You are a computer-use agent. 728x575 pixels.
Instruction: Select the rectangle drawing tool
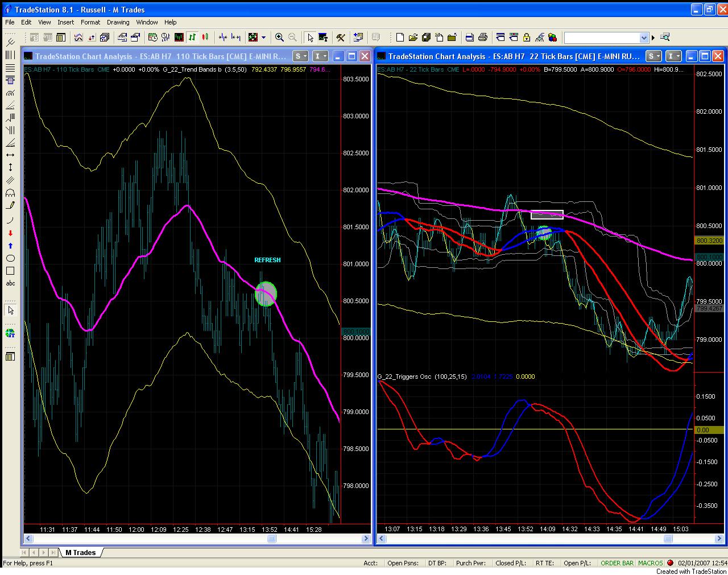pyautogui.click(x=10, y=271)
